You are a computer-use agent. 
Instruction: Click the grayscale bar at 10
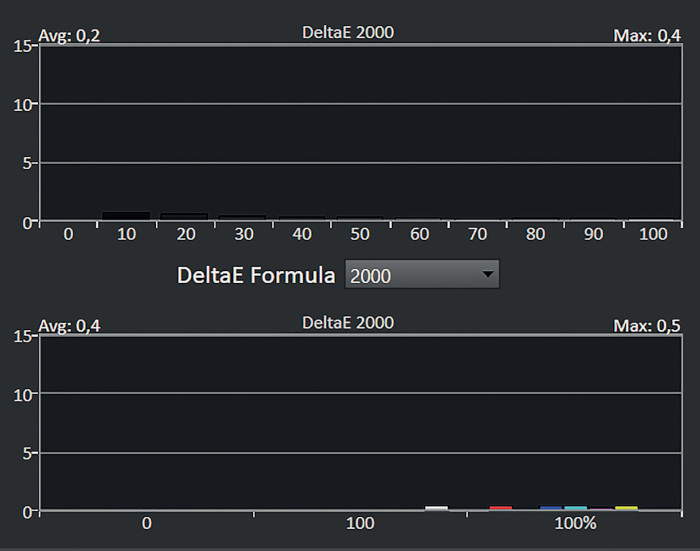pyautogui.click(x=126, y=215)
